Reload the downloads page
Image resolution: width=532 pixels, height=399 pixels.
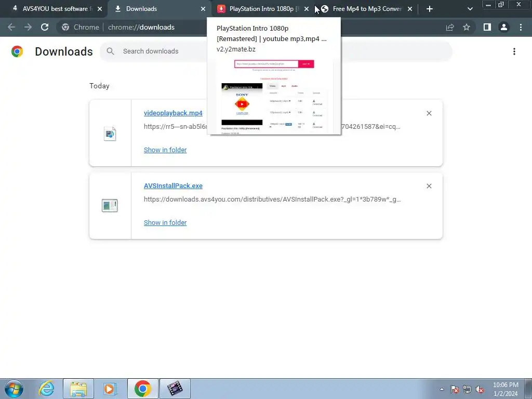point(45,27)
